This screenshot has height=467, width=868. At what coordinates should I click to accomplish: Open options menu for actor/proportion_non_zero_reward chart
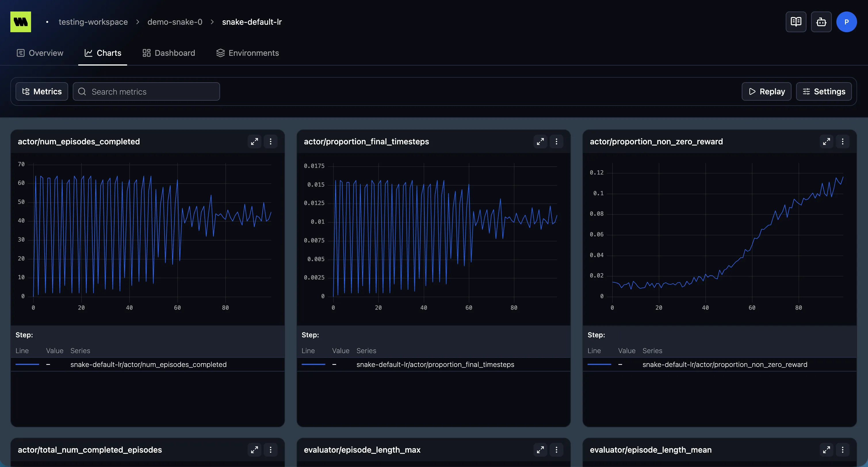843,141
